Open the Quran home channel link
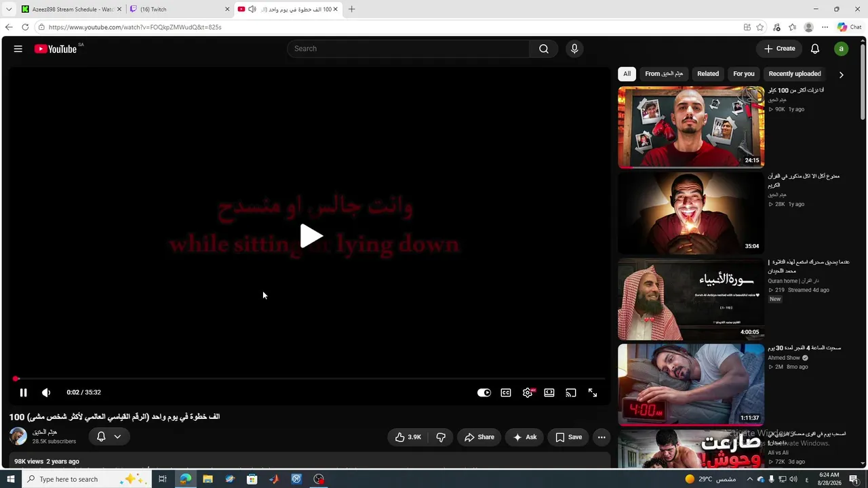The width and height of the screenshot is (868, 488). (793, 281)
